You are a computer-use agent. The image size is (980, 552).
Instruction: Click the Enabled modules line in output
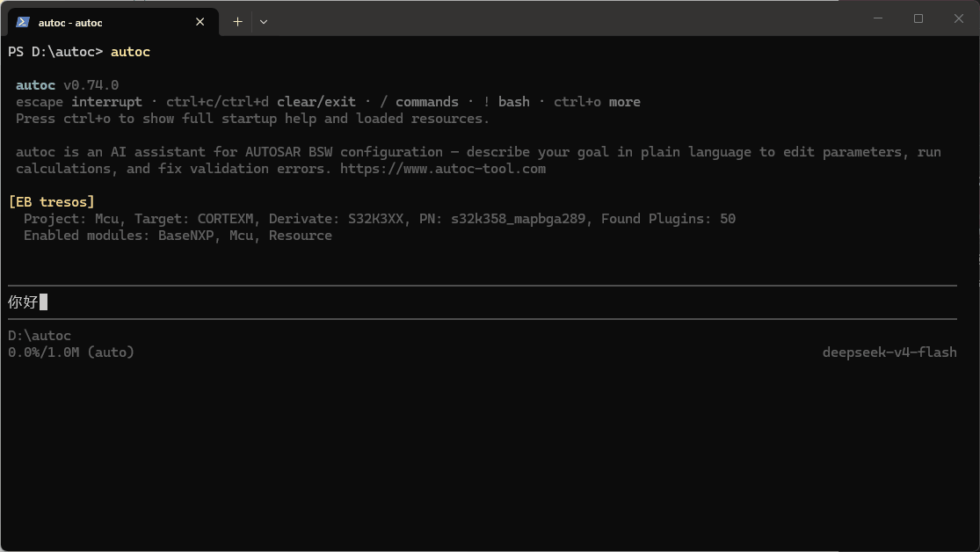click(178, 236)
